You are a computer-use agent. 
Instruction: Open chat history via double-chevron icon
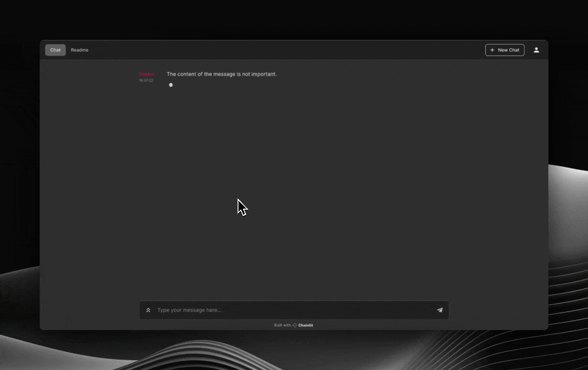(148, 310)
